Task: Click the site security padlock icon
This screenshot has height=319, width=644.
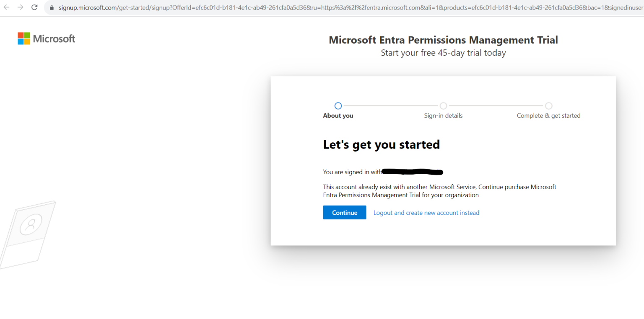Action: click(51, 7)
